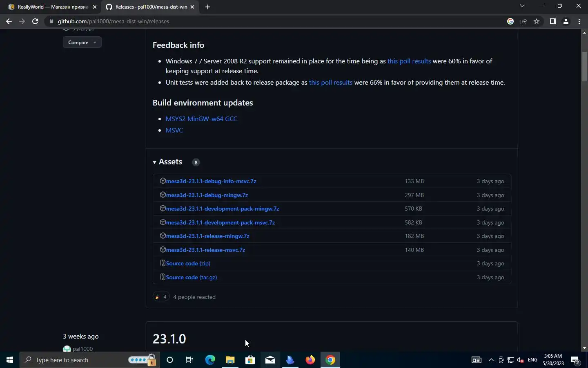Open the notification center icon
This screenshot has height=368, width=588.
coord(576,360)
